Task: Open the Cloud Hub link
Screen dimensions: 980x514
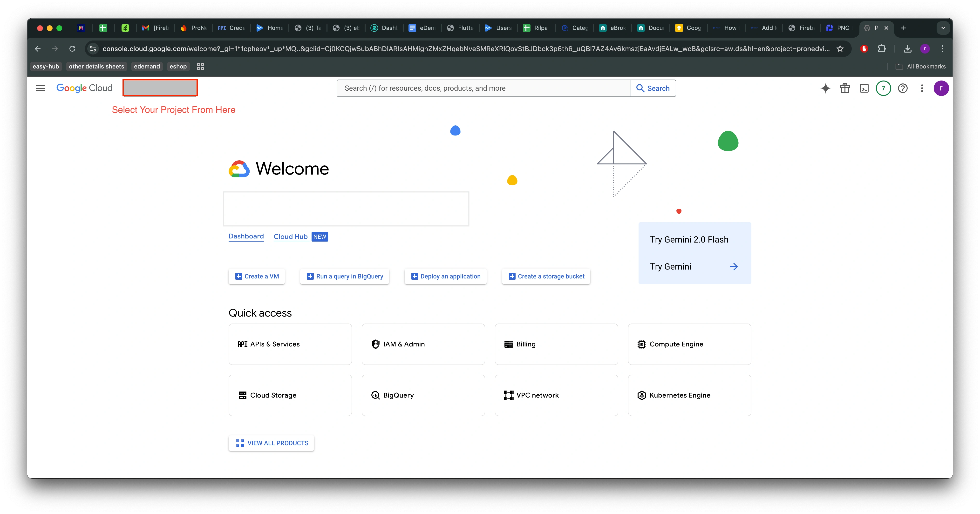Action: [290, 237]
